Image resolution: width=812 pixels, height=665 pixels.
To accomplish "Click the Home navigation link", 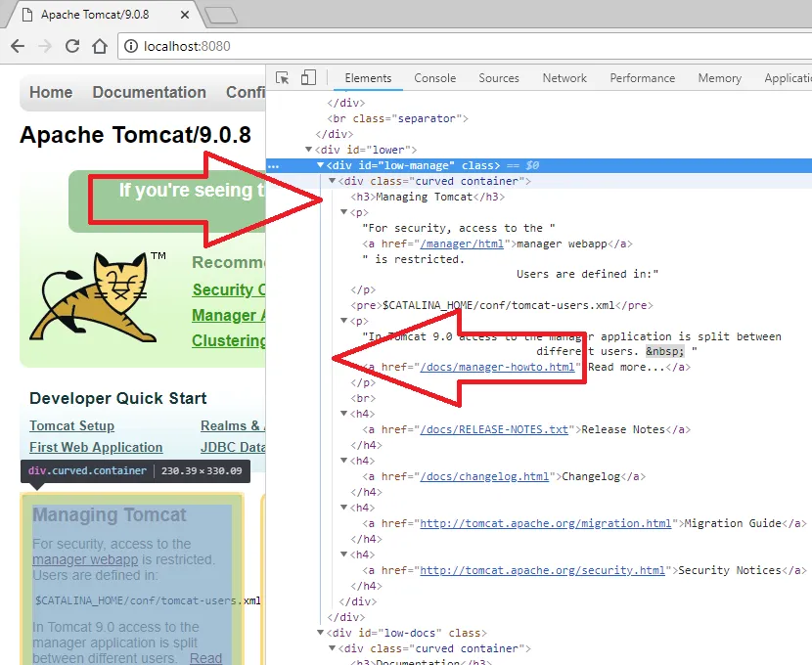I will [x=51, y=92].
